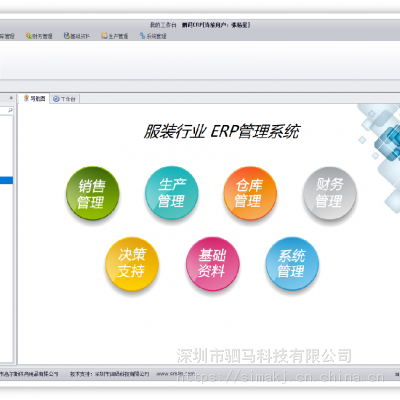Screen dimensions: 400x400
Task: Collapse the left panel using pin arrow
Action: 11,98
